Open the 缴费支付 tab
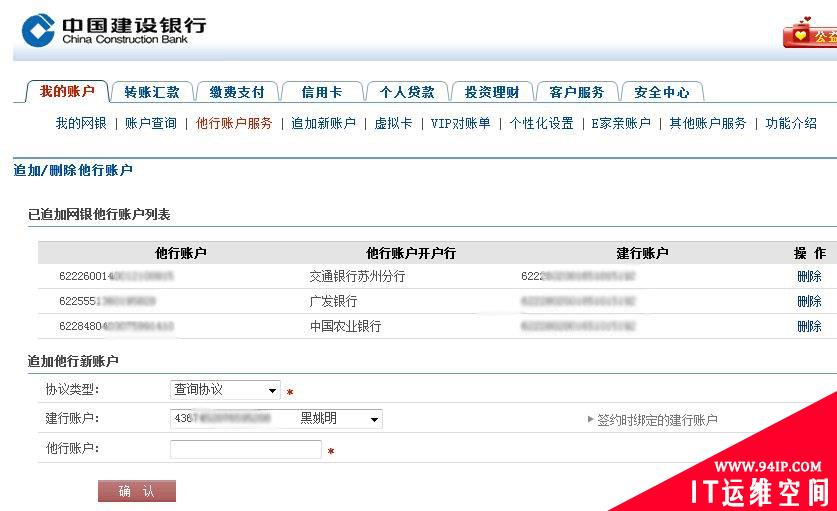 pyautogui.click(x=237, y=92)
